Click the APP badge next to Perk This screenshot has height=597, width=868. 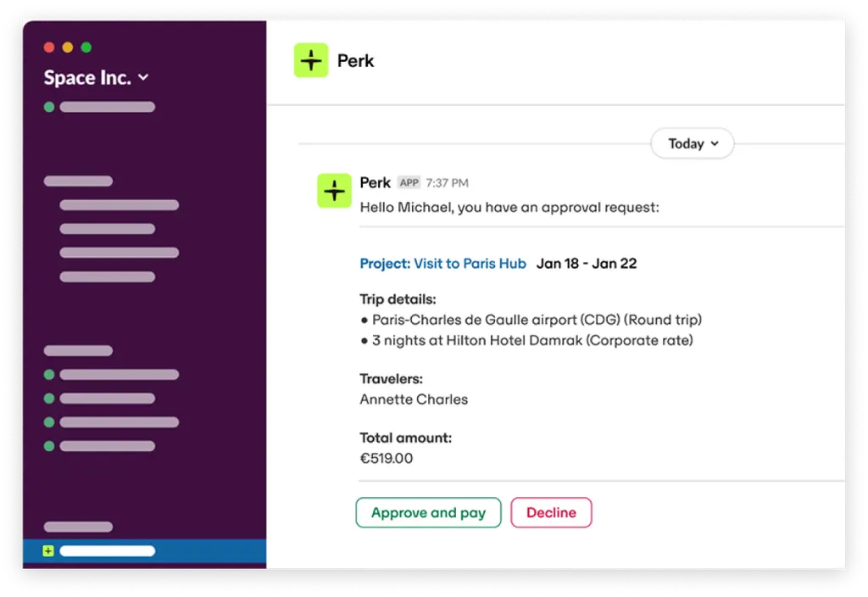point(409,183)
